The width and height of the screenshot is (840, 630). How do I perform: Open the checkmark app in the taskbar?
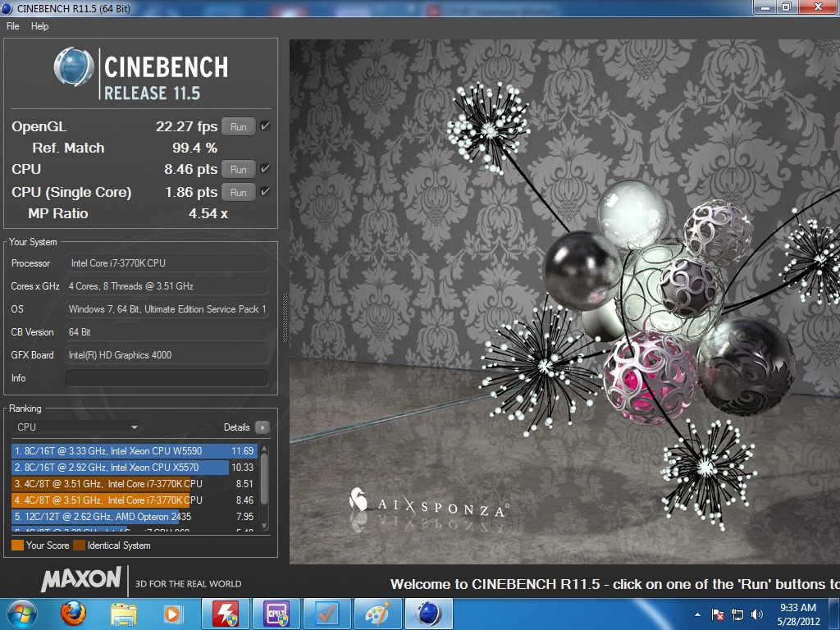tap(326, 614)
